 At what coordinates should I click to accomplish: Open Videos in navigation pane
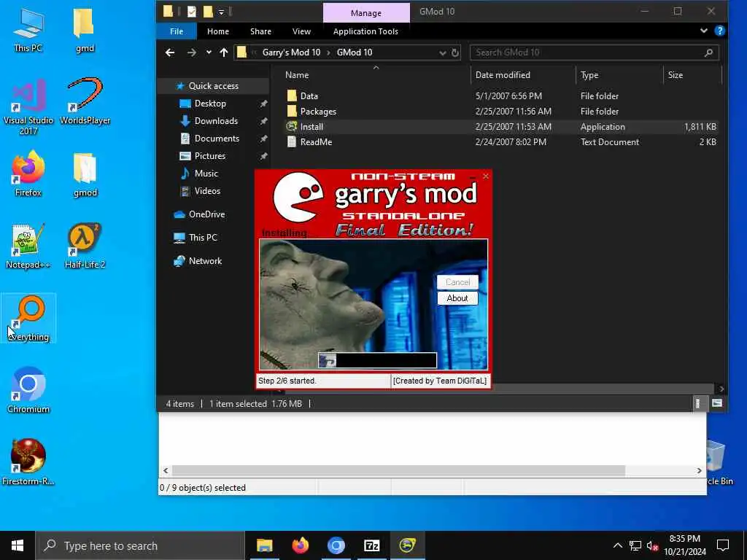pos(207,191)
